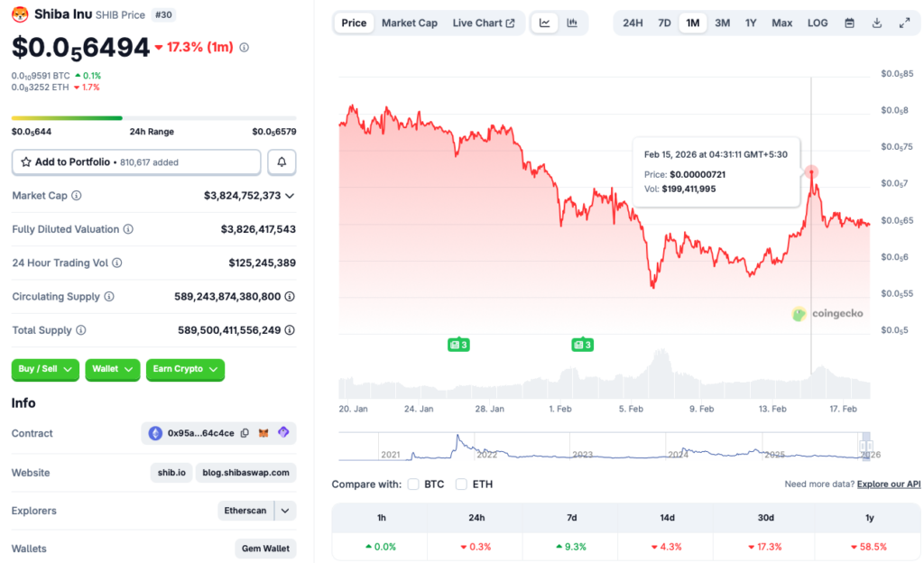Viewport: 924px width, 563px height.
Task: Open the blog.shibaswap.com website link
Action: pos(245,473)
